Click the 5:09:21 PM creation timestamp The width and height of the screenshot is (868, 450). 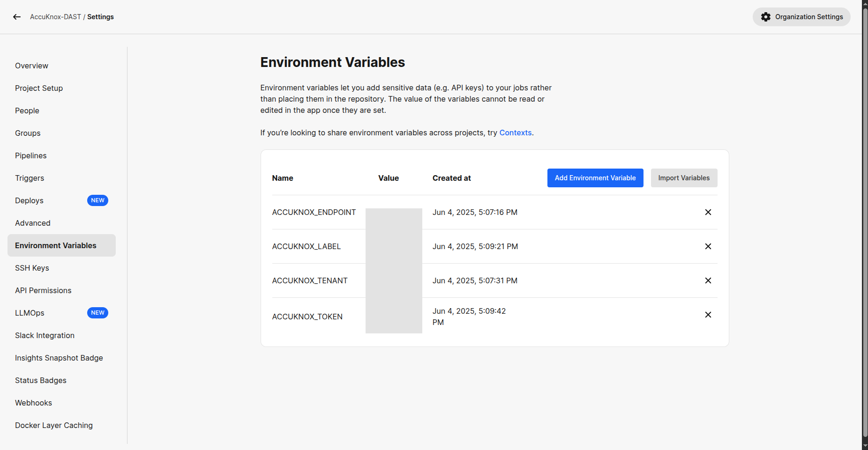475,246
